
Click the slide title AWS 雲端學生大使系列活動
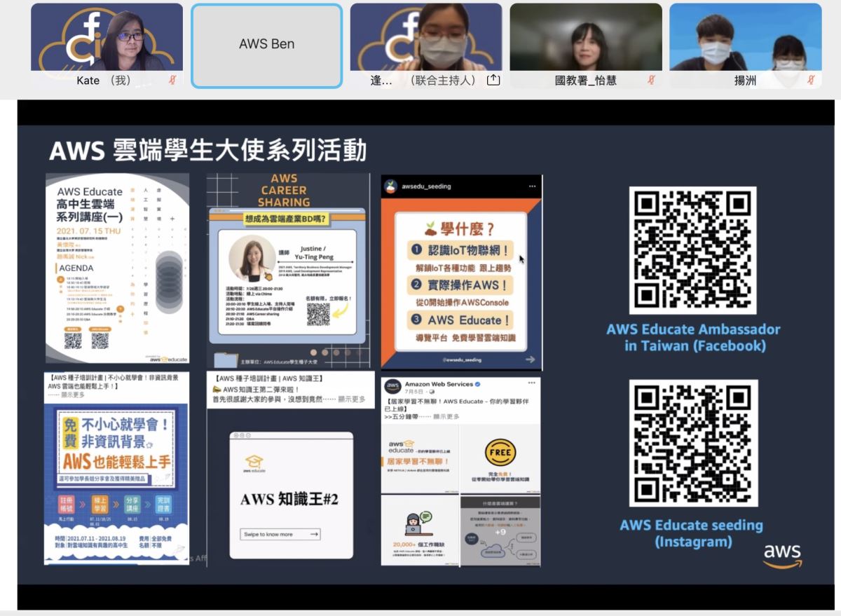[x=207, y=150]
